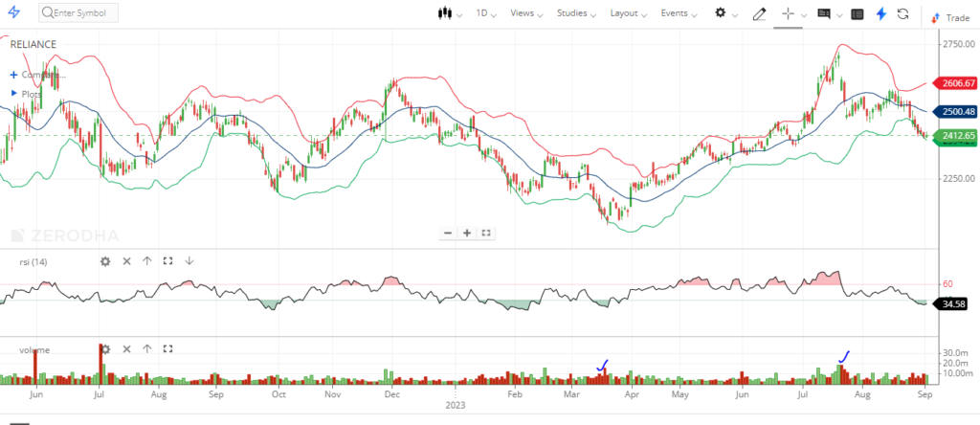
Task: Click the candlestick chart type icon
Action: [445, 13]
